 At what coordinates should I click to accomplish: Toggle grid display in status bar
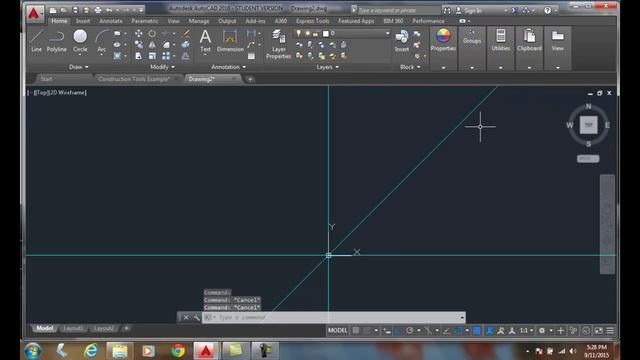coord(356,331)
